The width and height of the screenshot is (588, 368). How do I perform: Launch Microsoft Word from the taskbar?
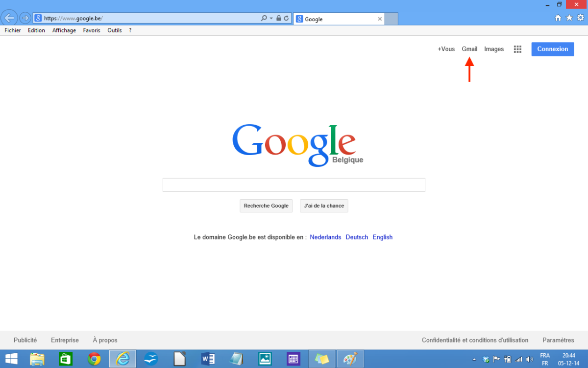208,359
